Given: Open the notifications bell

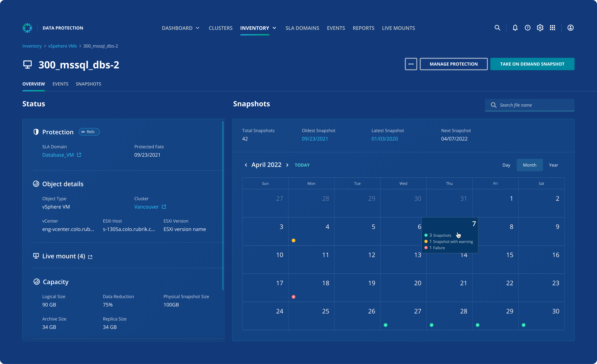Looking at the screenshot, I should (x=515, y=28).
